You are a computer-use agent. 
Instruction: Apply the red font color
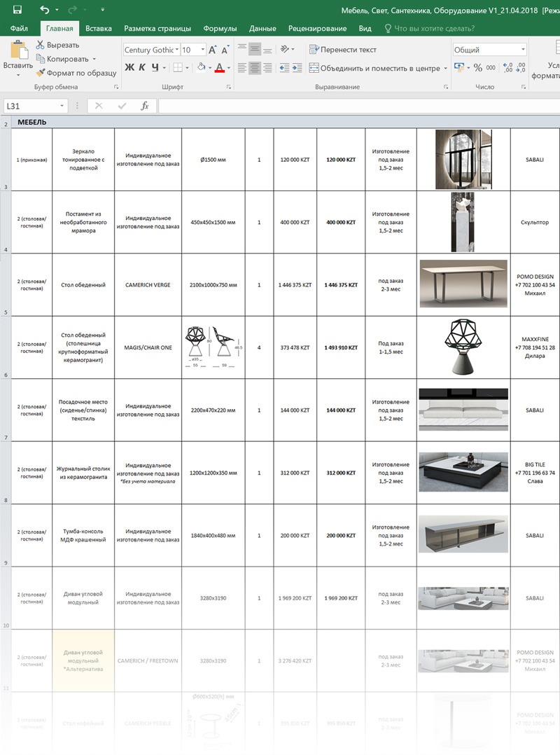pyautogui.click(x=219, y=67)
